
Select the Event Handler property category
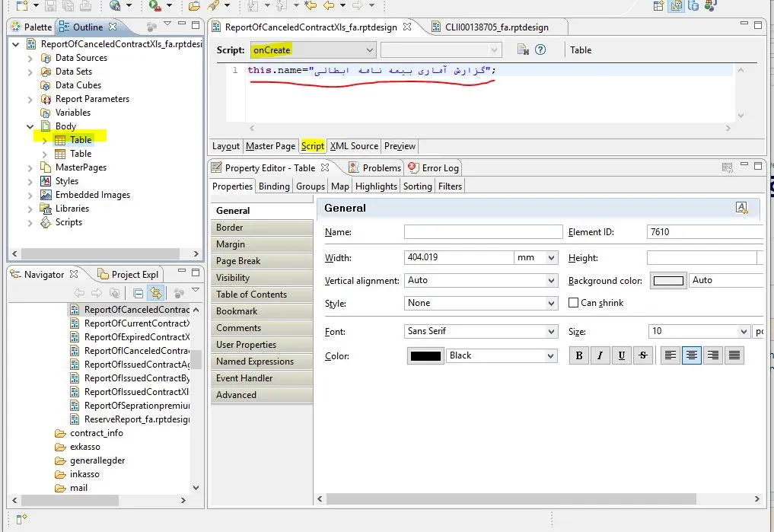tap(262, 378)
